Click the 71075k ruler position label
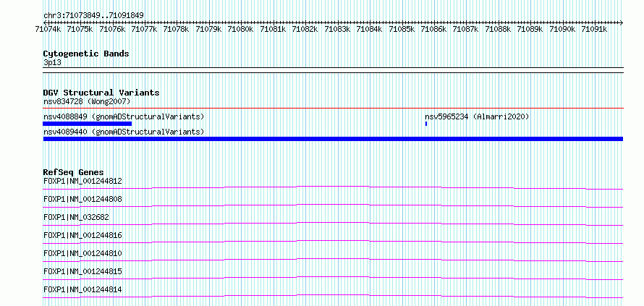 pyautogui.click(x=80, y=29)
